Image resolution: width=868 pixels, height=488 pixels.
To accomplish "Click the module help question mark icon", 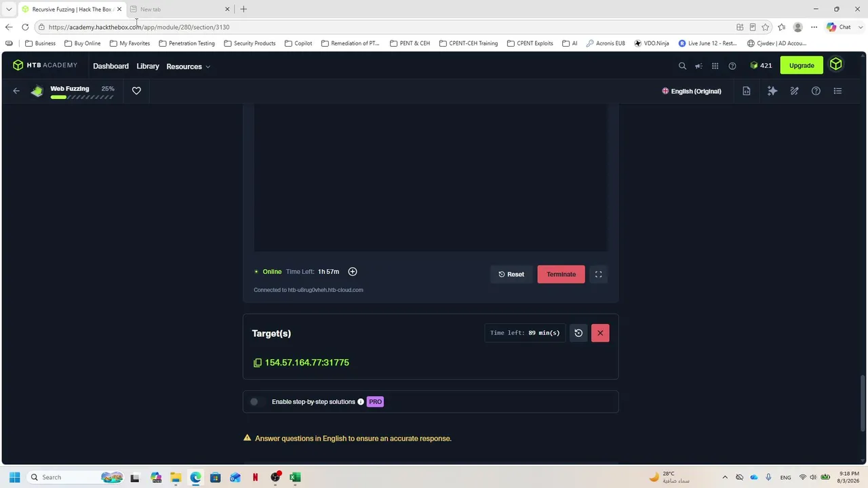I will 816,91.
